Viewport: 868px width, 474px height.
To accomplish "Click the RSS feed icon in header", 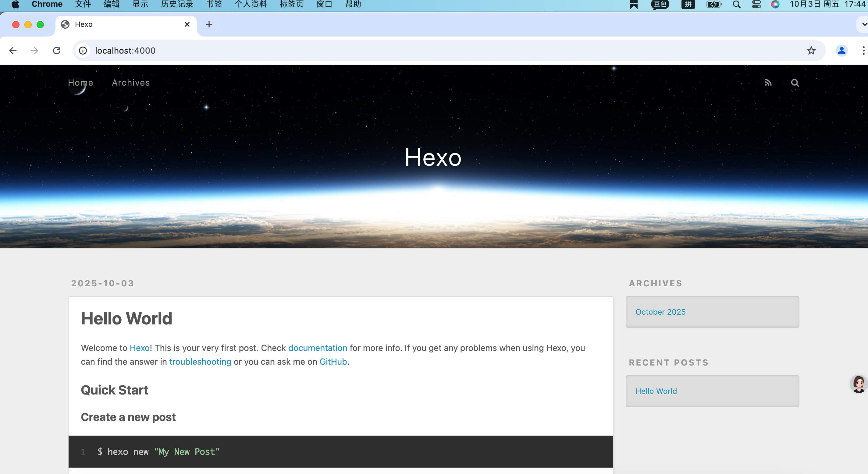I will (768, 83).
